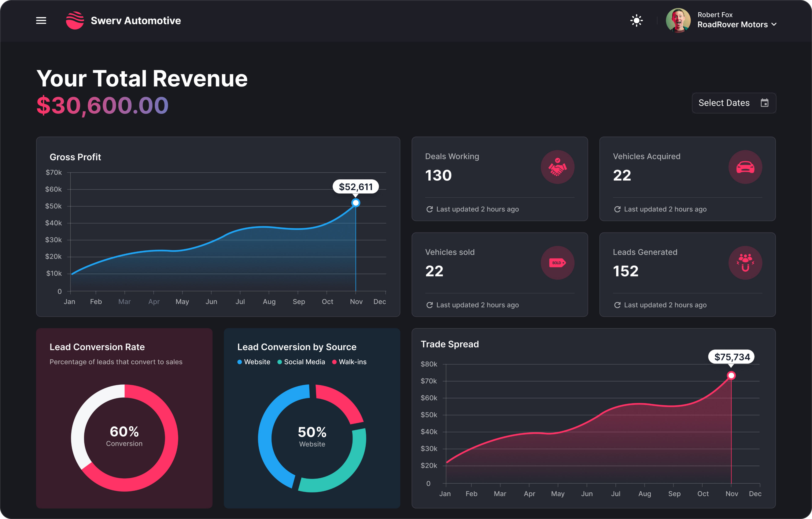The image size is (812, 519).
Task: Click the Gross Profit chart title
Action: 75,157
